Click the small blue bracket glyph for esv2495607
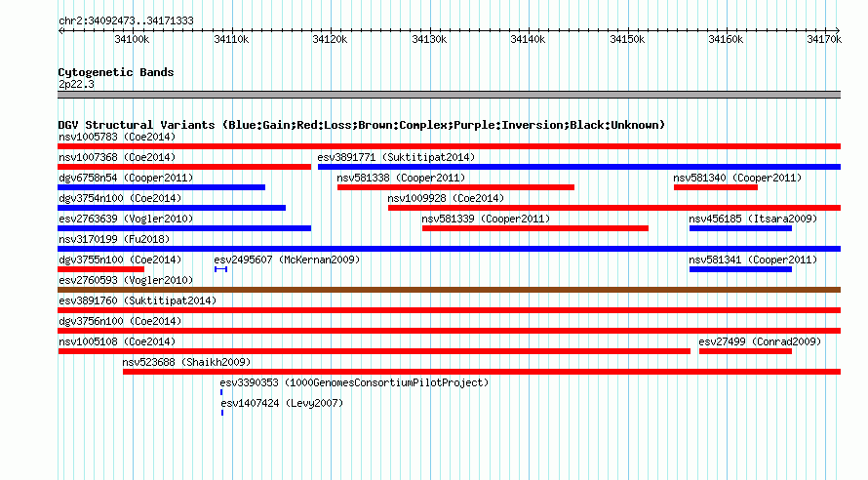The width and height of the screenshot is (868, 480). tap(220, 269)
